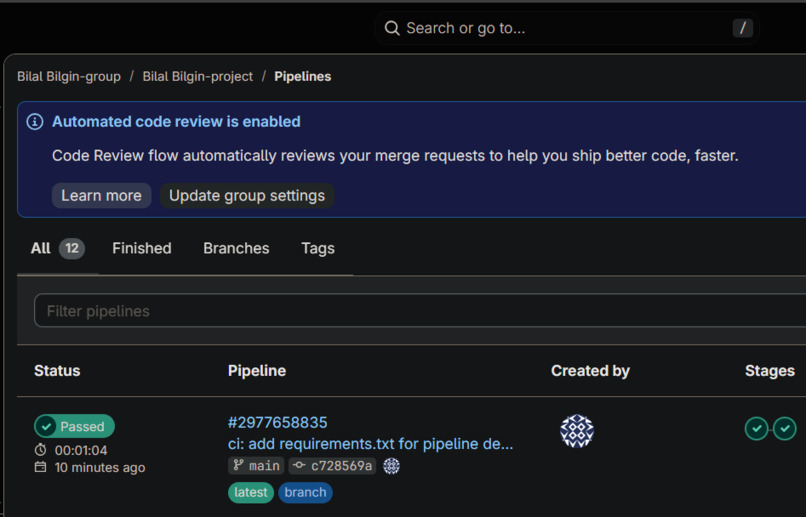Focus the Search or go to field
The height and width of the screenshot is (517, 806).
click(x=567, y=28)
